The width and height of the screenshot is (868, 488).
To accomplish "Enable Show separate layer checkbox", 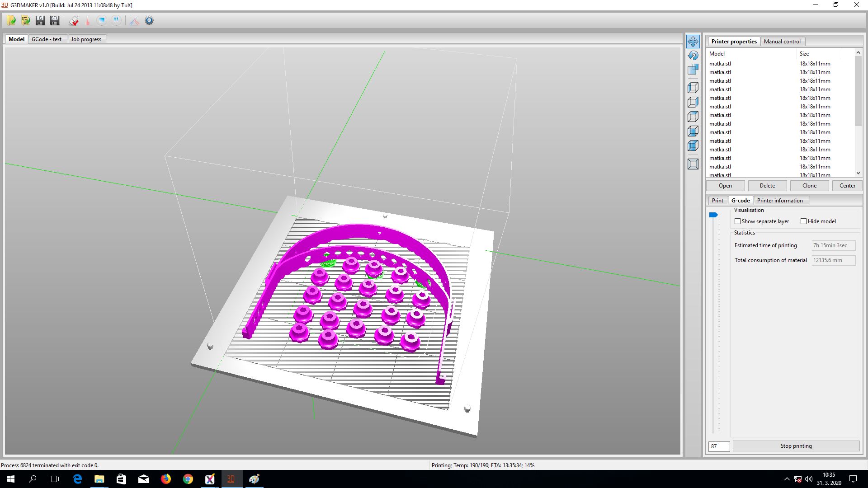I will [x=737, y=221].
